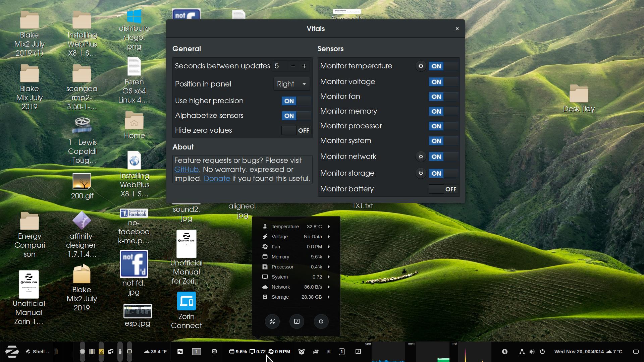Open Vitals preferences via wrench icon

(272, 321)
